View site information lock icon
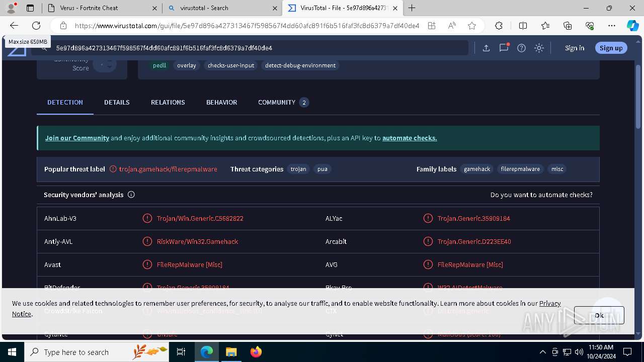The image size is (644, 362). (63, 26)
